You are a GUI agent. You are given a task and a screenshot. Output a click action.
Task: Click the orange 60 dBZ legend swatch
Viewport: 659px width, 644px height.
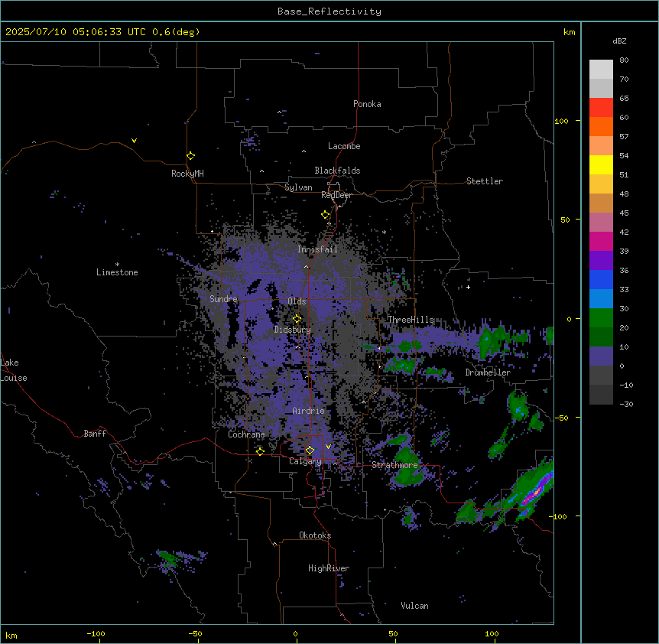click(x=601, y=126)
